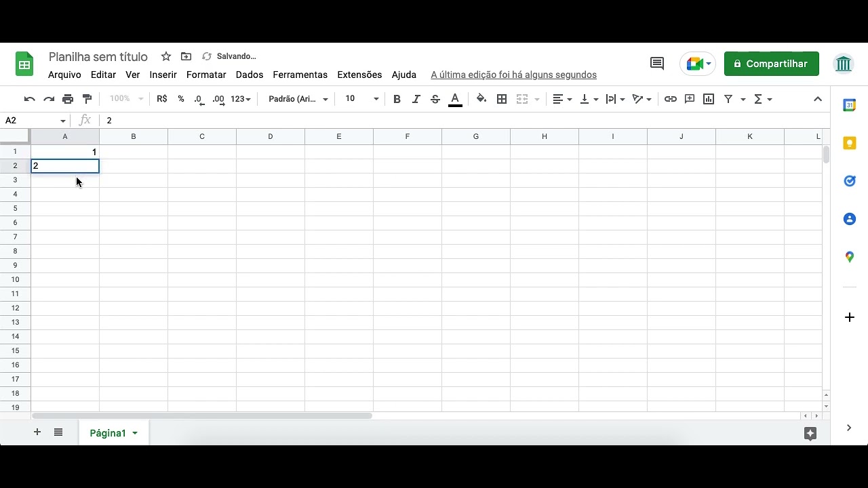Toggle italic formatting
Viewport: 868px width, 488px height.
[x=416, y=99]
